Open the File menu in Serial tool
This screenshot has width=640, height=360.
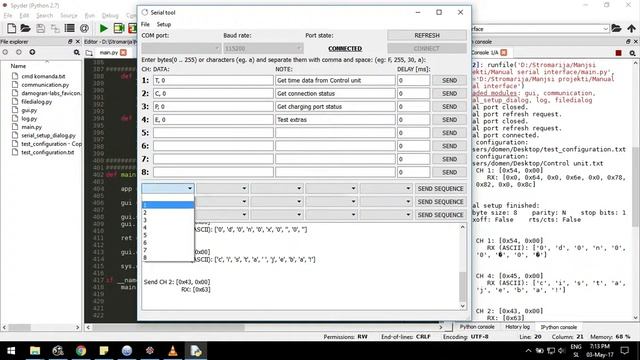point(145,24)
